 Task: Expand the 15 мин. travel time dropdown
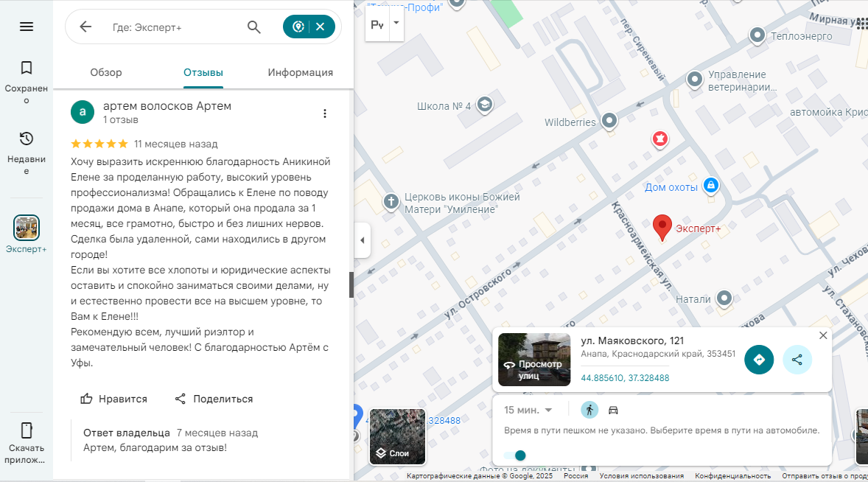[x=528, y=411]
